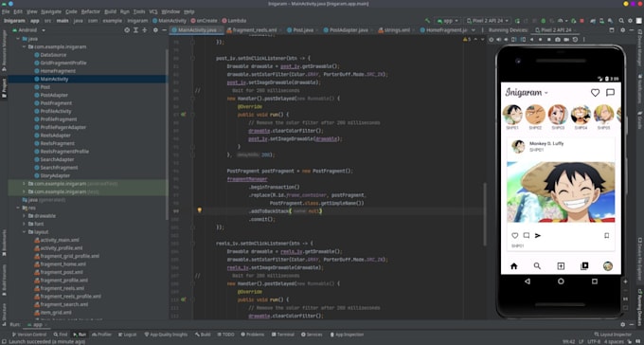This screenshot has height=345, width=644.
Task: Tap profile avatar in bottom navigation
Action: click(607, 266)
